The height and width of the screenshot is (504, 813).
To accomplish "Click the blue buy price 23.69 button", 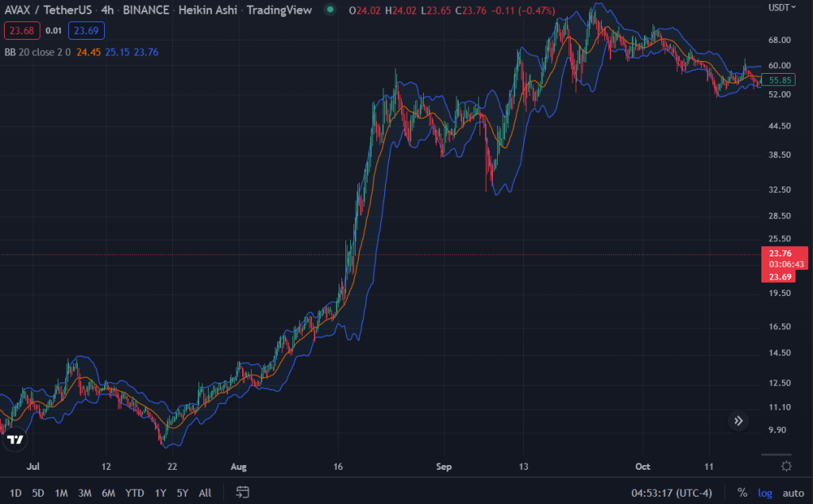I will point(86,31).
